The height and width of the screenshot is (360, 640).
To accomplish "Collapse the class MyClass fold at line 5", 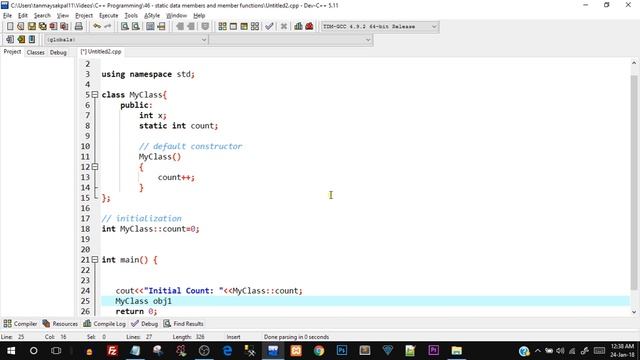I will (95, 95).
